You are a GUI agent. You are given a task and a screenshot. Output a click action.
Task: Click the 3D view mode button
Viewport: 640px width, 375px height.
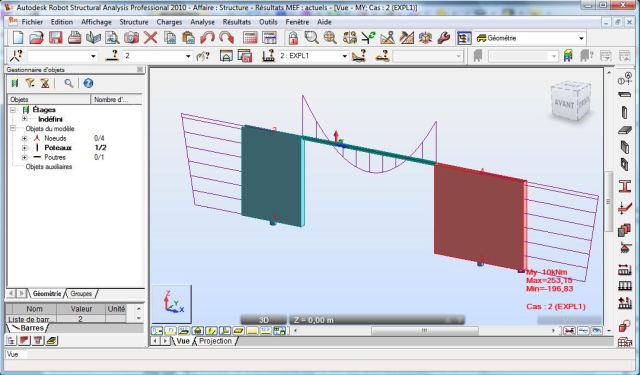264,320
